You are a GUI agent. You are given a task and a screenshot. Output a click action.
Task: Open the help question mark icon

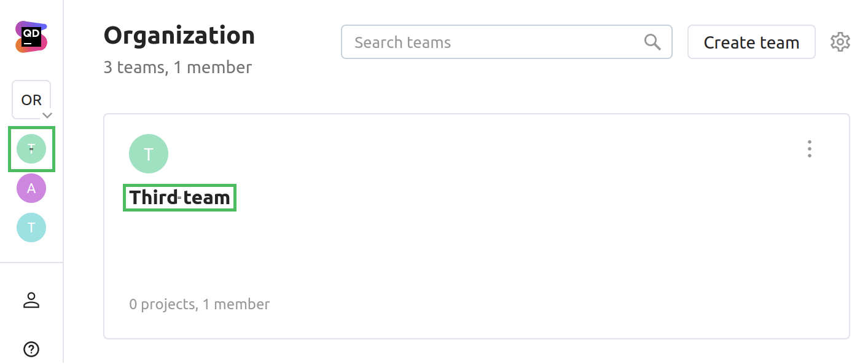point(31,349)
